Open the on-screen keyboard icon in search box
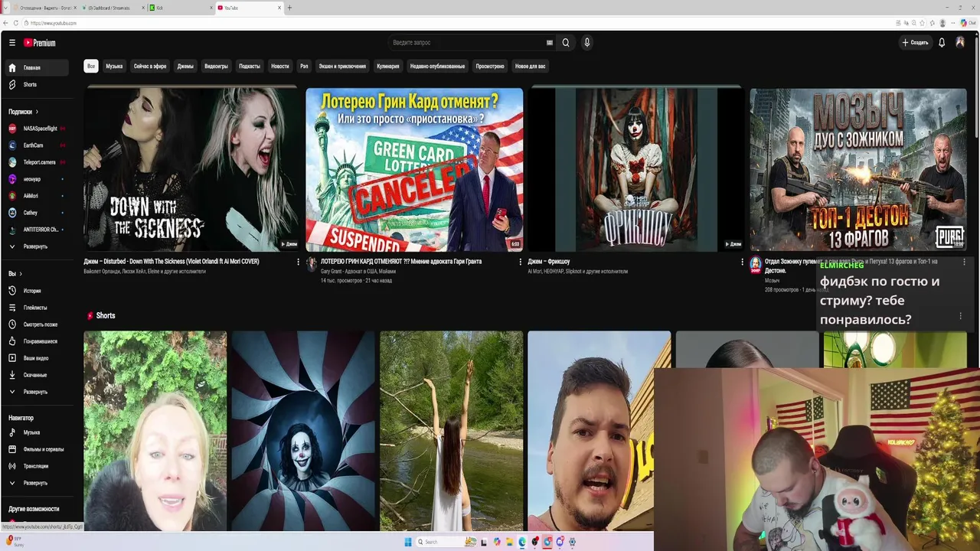The width and height of the screenshot is (980, 551). click(x=549, y=43)
